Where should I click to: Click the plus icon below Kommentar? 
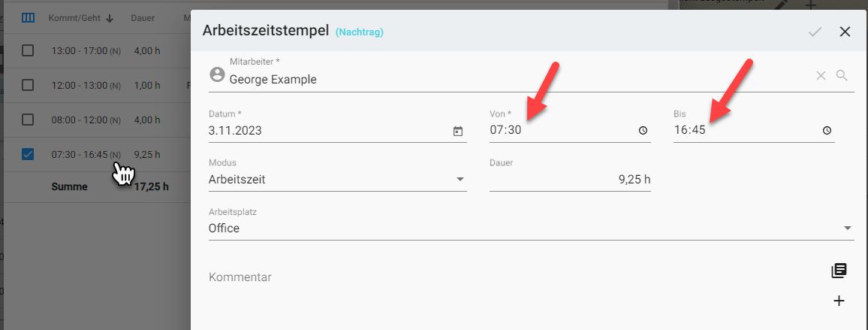click(839, 301)
